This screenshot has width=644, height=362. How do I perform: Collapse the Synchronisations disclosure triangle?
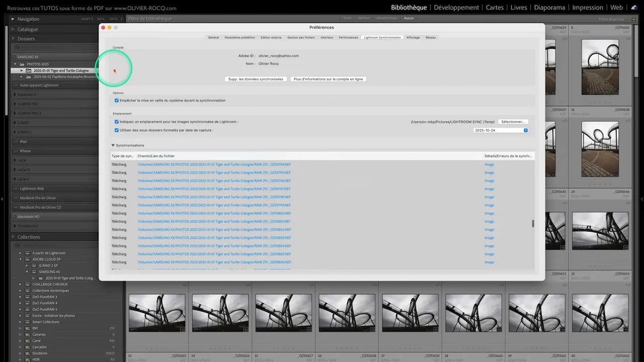coord(113,145)
